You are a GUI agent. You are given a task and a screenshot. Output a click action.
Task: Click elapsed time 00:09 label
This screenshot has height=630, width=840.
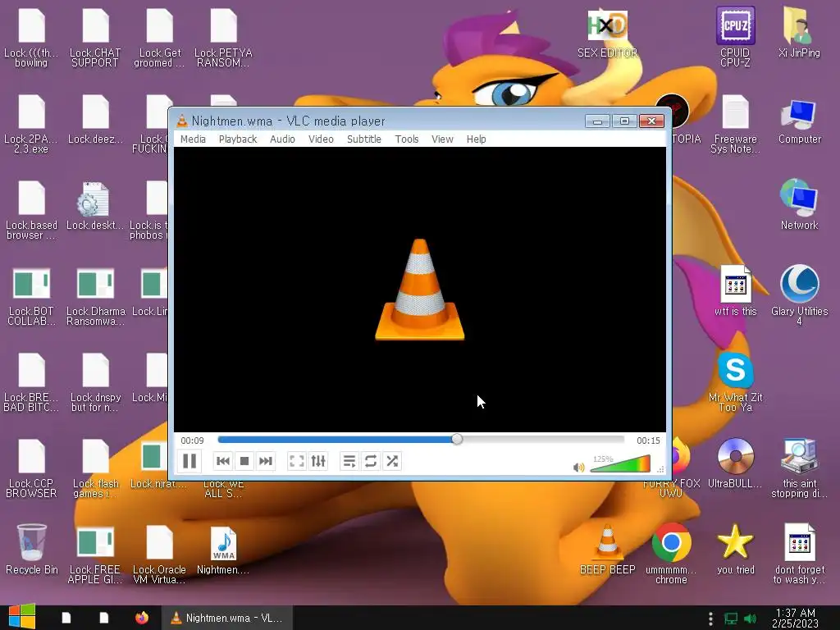[x=192, y=441]
